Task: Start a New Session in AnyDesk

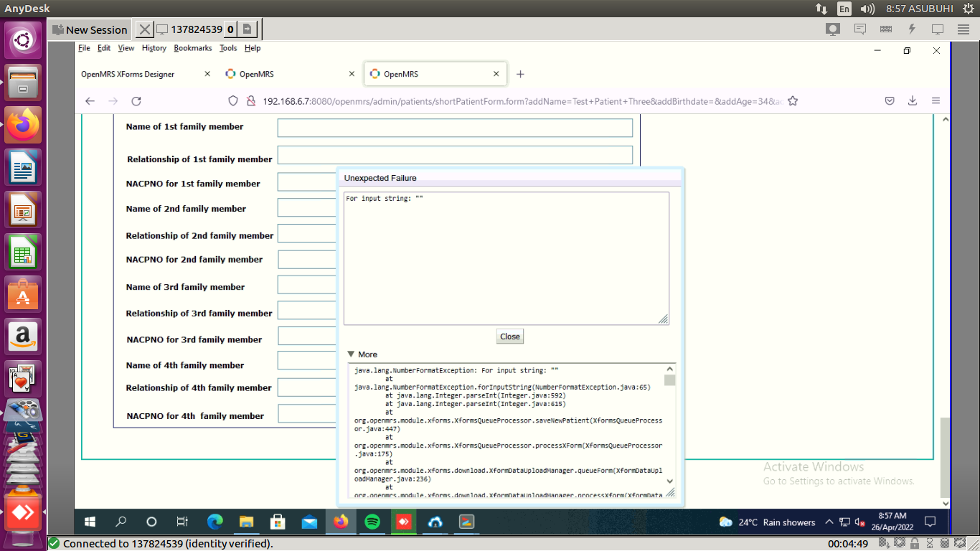Action: pyautogui.click(x=89, y=29)
